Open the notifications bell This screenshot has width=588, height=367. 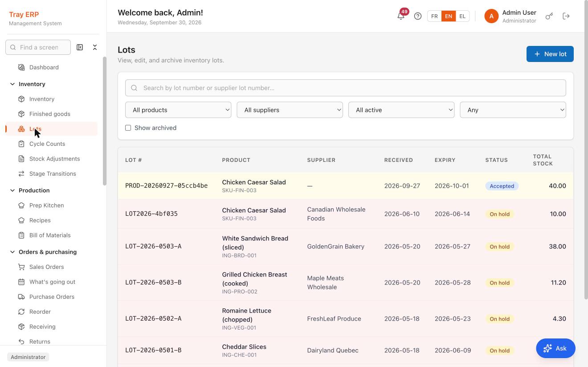click(x=401, y=16)
